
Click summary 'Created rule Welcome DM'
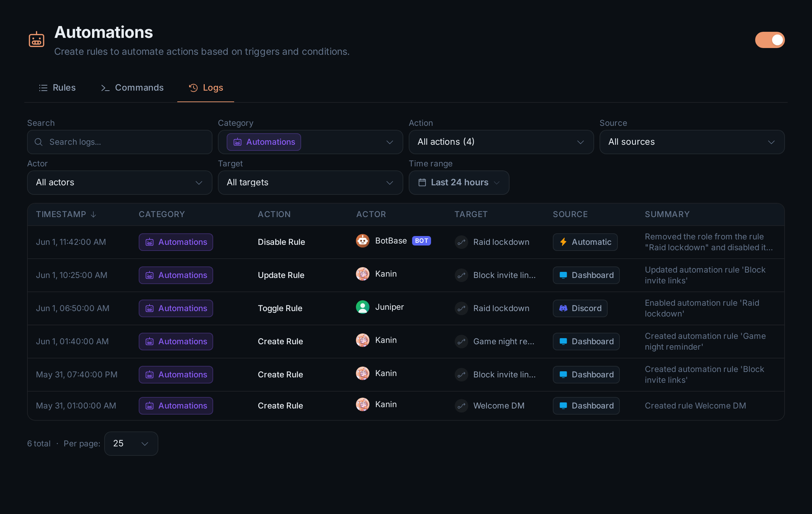coord(695,406)
